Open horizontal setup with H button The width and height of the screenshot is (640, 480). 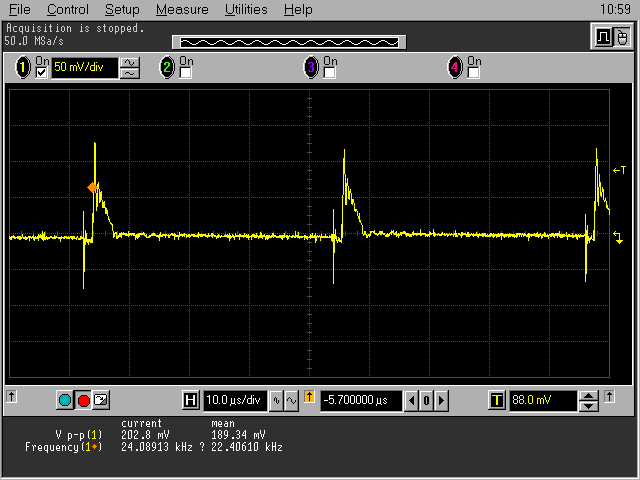coord(191,401)
